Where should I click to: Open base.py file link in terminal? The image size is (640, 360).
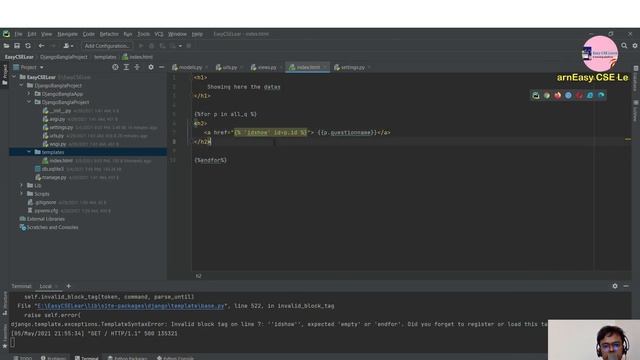click(x=130, y=306)
